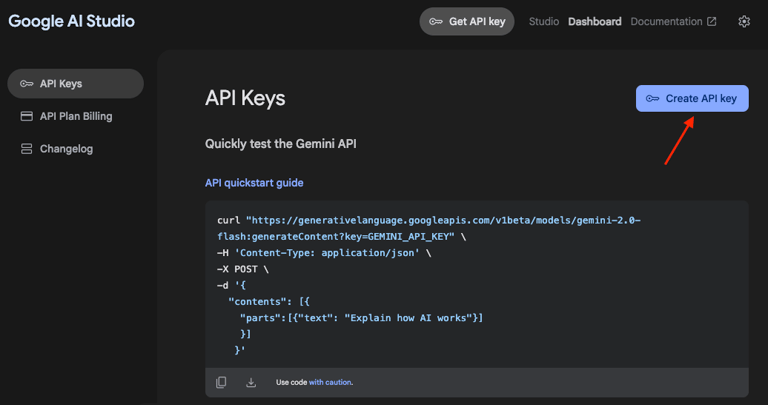Image resolution: width=768 pixels, height=405 pixels.
Task: Click the '"contents": [{' code line
Action: [x=269, y=302]
